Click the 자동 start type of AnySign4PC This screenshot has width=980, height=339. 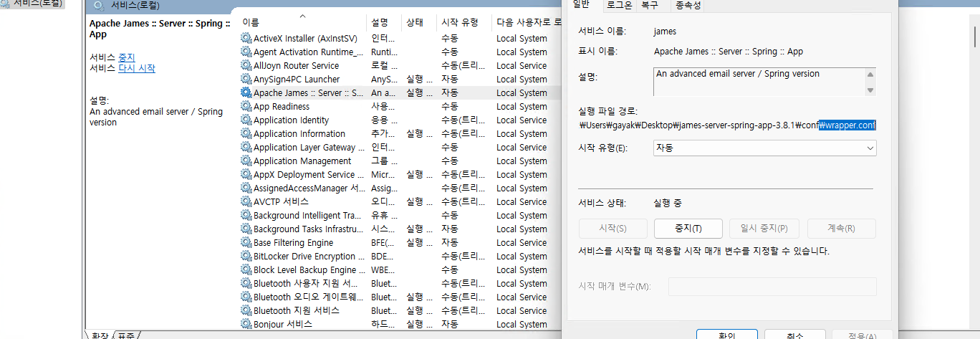450,80
